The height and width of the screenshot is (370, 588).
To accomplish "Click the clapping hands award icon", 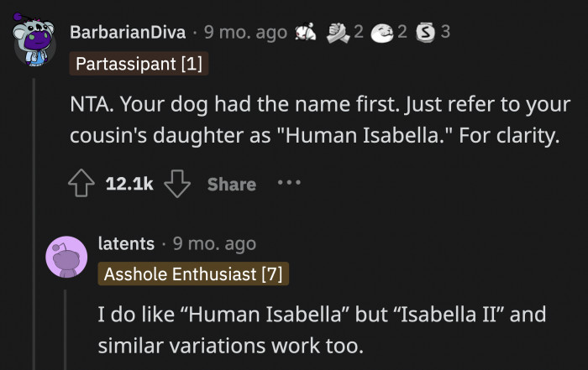I will [x=339, y=33].
